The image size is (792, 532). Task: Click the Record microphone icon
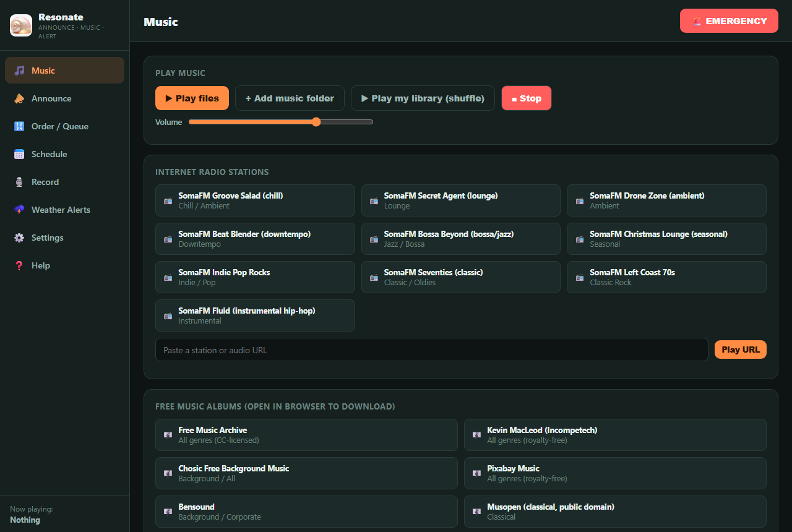tap(20, 182)
